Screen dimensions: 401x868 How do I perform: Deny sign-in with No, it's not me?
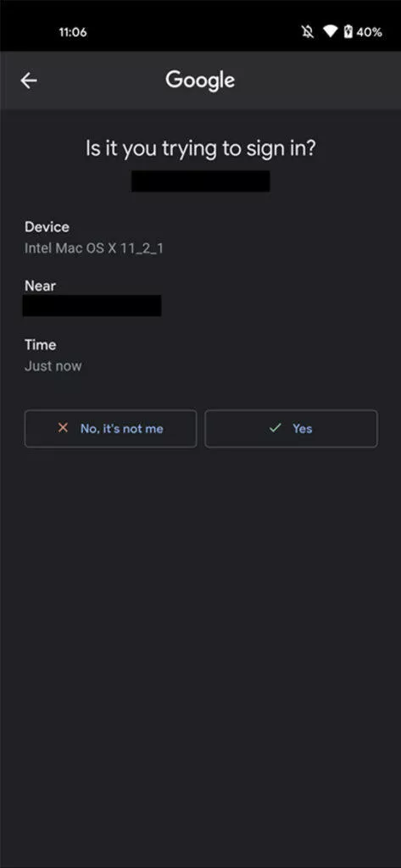click(x=110, y=428)
